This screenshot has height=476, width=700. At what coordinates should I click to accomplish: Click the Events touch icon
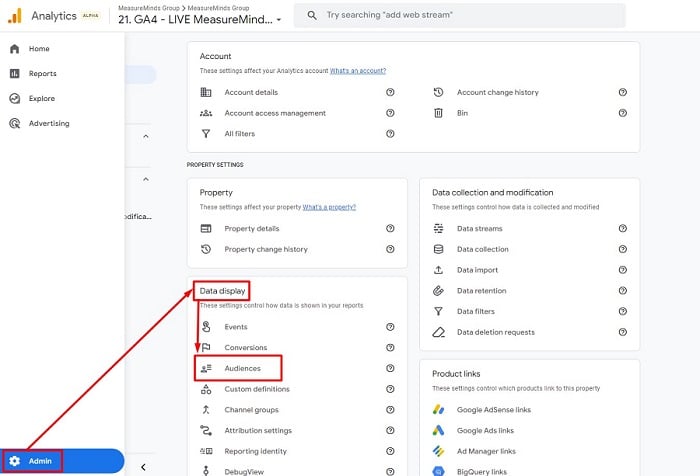206,327
